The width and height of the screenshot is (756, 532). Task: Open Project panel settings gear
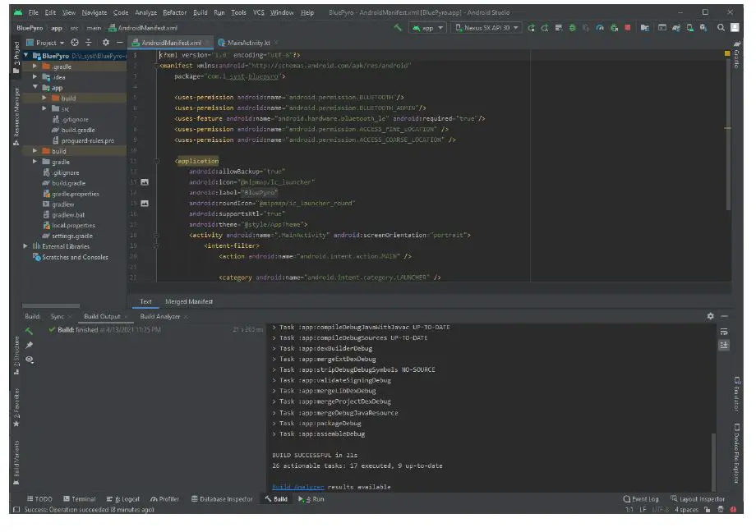click(x=106, y=42)
